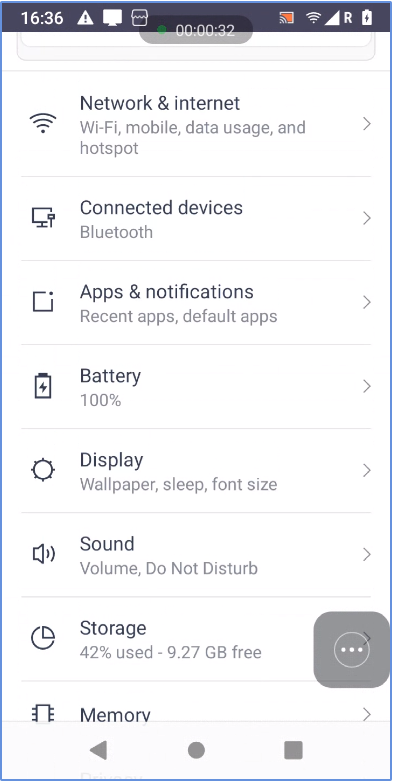Expand Sound settings via the chevron arrow
The image size is (395, 782).
367,554
